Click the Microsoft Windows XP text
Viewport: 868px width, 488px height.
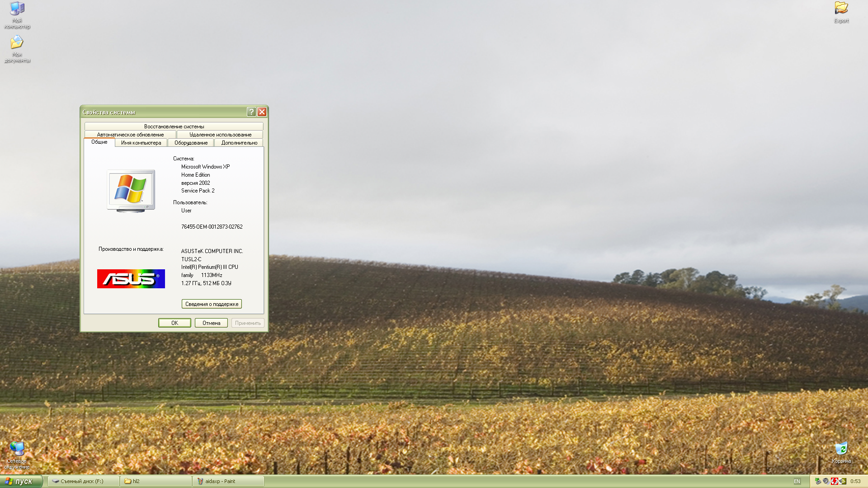coord(206,167)
